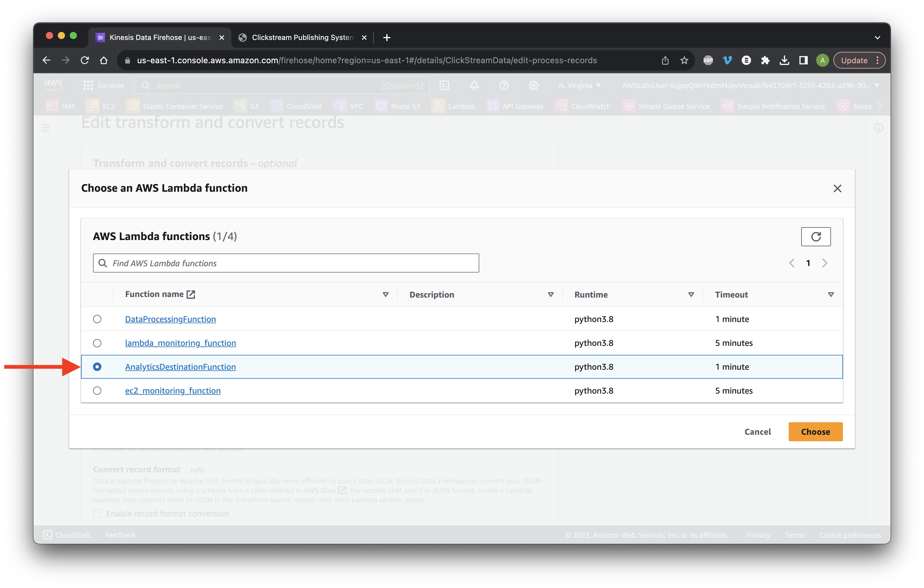
Task: Expand the browser tab search chevron
Action: (x=877, y=37)
